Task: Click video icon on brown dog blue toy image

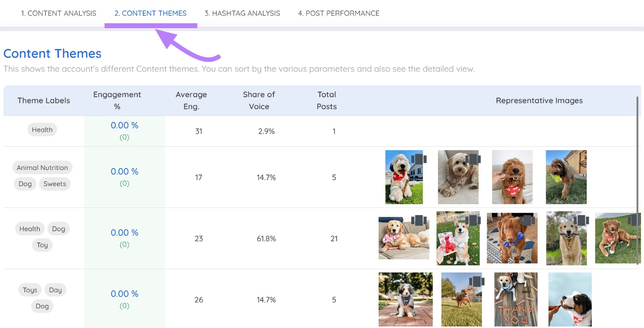Action: click(527, 220)
